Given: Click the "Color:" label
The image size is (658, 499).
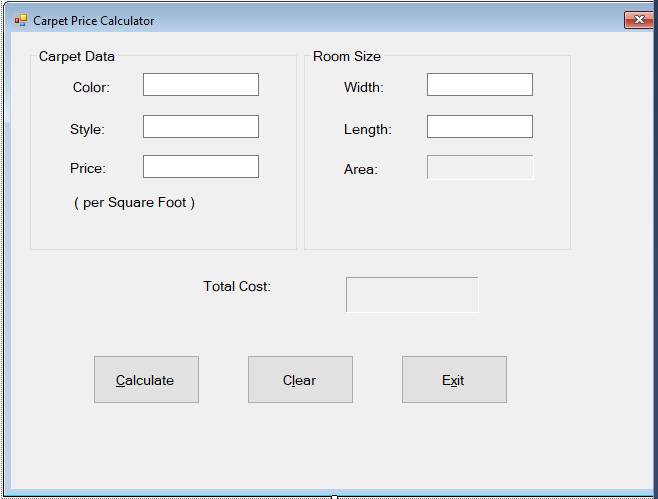Looking at the screenshot, I should coord(91,88).
